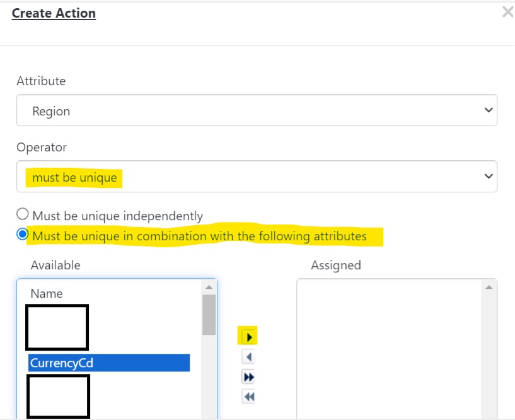Image resolution: width=515 pixels, height=420 pixels.
Task: Click the Available list scrollbar up arrow
Action: tap(208, 286)
